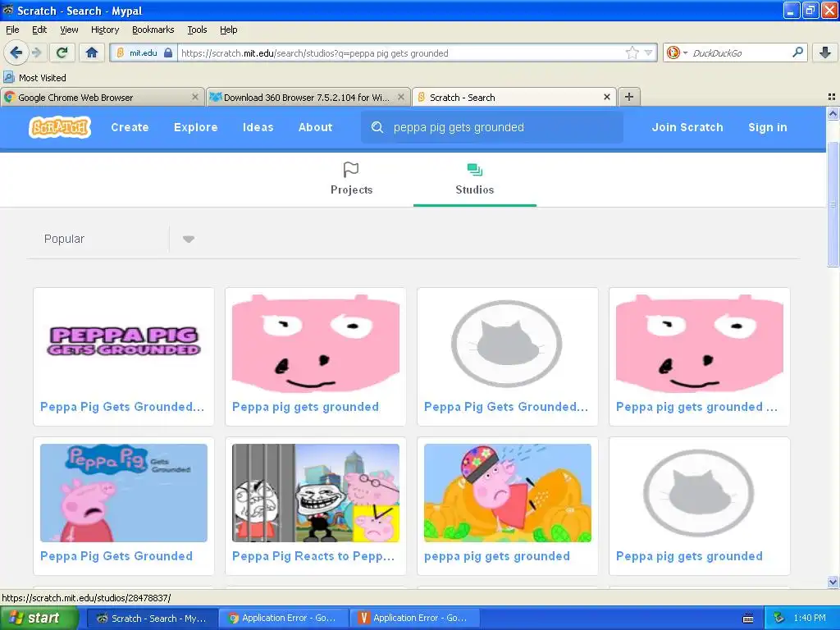This screenshot has width=840, height=630.
Task: Open the Ideas page link
Action: pyautogui.click(x=258, y=127)
